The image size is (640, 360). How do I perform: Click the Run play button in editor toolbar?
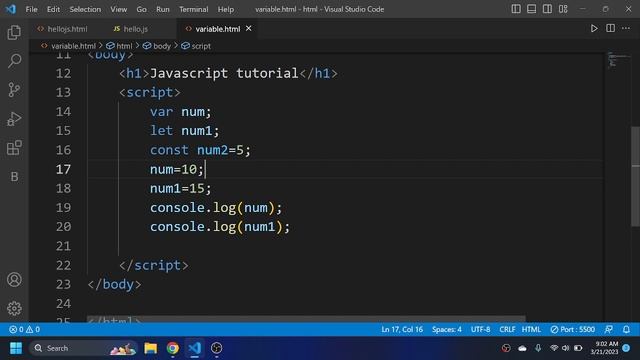pos(594,29)
